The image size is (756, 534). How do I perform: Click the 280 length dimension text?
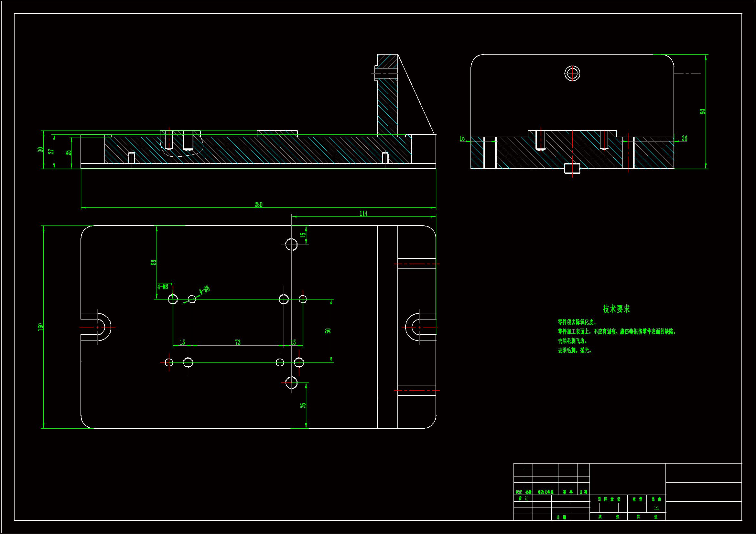point(258,204)
